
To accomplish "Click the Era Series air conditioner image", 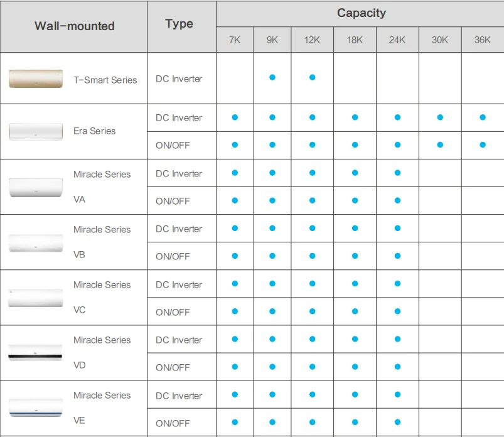I will click(x=36, y=131).
